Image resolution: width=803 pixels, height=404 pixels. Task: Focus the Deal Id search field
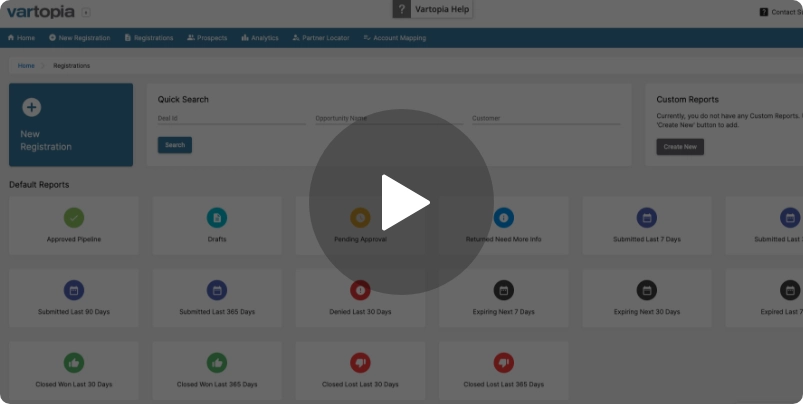[x=231, y=119]
